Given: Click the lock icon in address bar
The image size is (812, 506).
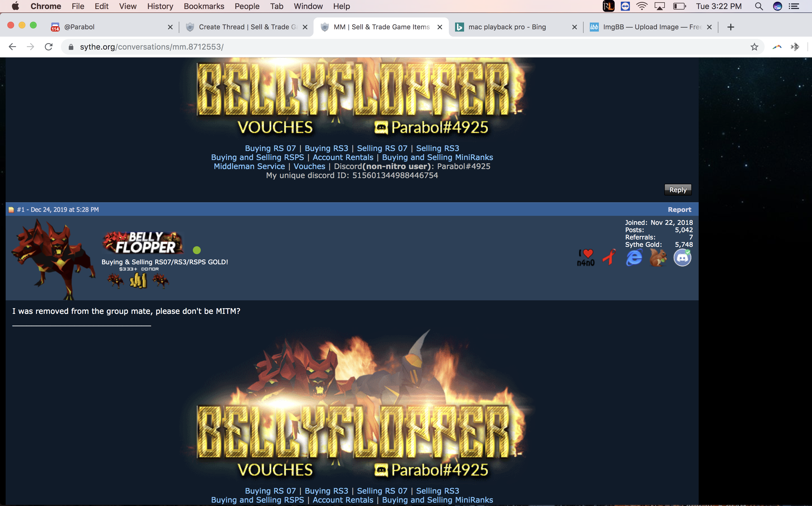Looking at the screenshot, I should [x=71, y=47].
